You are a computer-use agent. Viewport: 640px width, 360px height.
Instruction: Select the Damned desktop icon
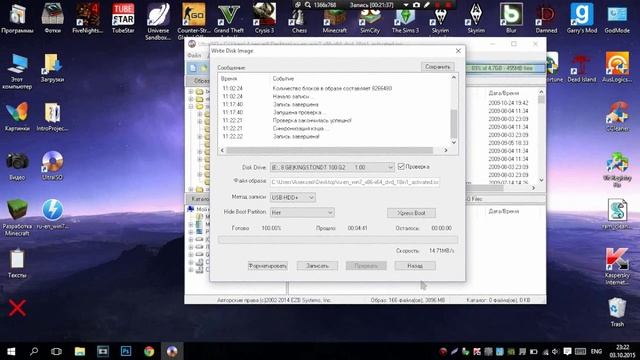[546, 18]
